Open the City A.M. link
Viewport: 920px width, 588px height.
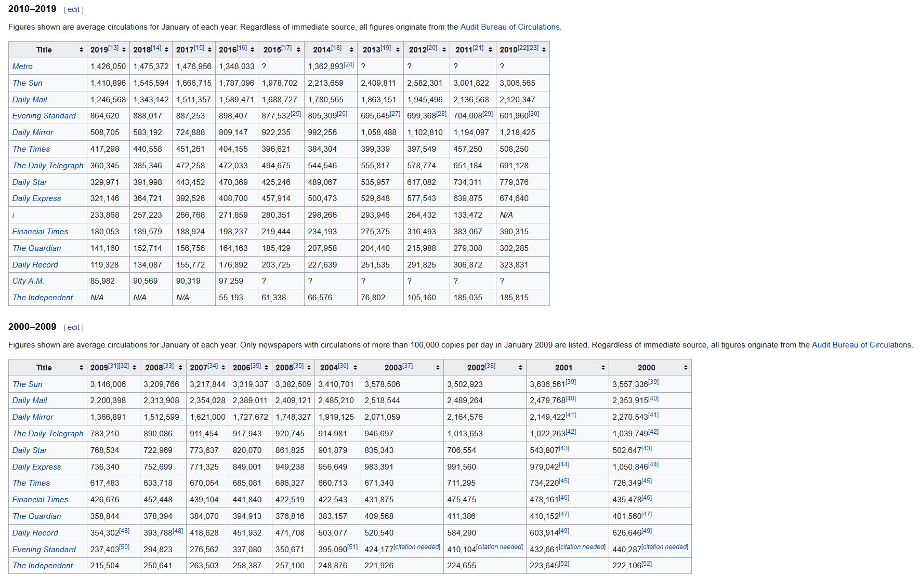pos(28,281)
